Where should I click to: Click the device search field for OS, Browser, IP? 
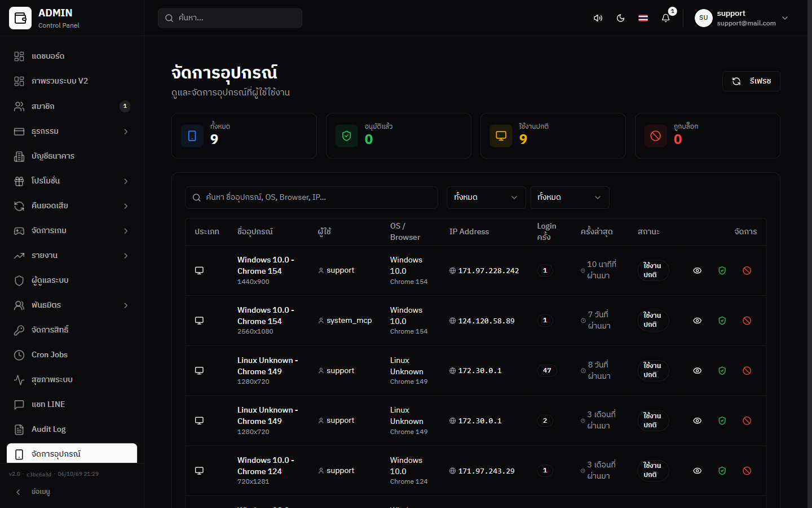click(311, 198)
